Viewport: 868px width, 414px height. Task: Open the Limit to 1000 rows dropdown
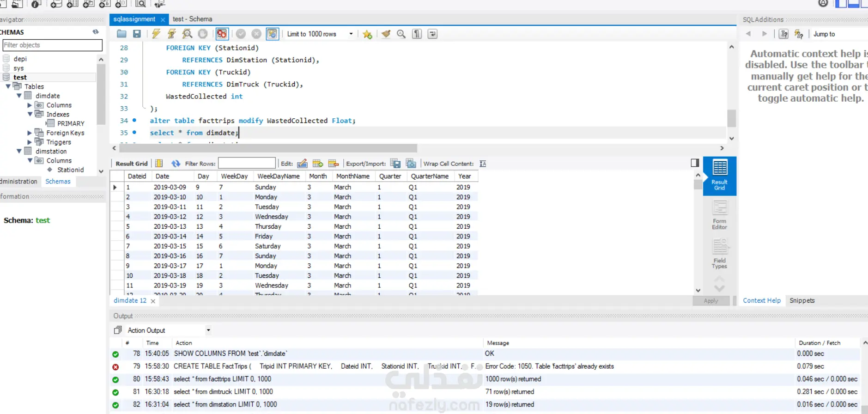coord(351,34)
